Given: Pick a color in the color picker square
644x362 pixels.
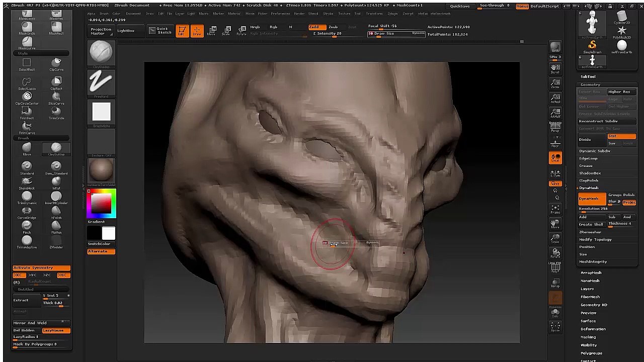Looking at the screenshot, I should pos(101,204).
